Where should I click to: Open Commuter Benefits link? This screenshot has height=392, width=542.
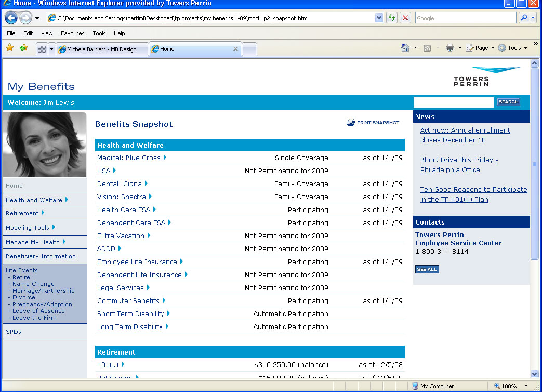(x=128, y=300)
